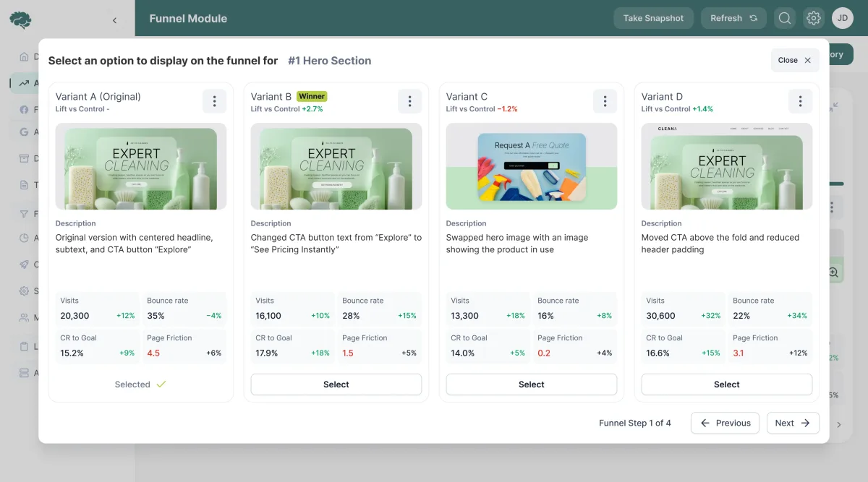
Task: Click Variant B lift value +2.7%
Action: coord(312,109)
